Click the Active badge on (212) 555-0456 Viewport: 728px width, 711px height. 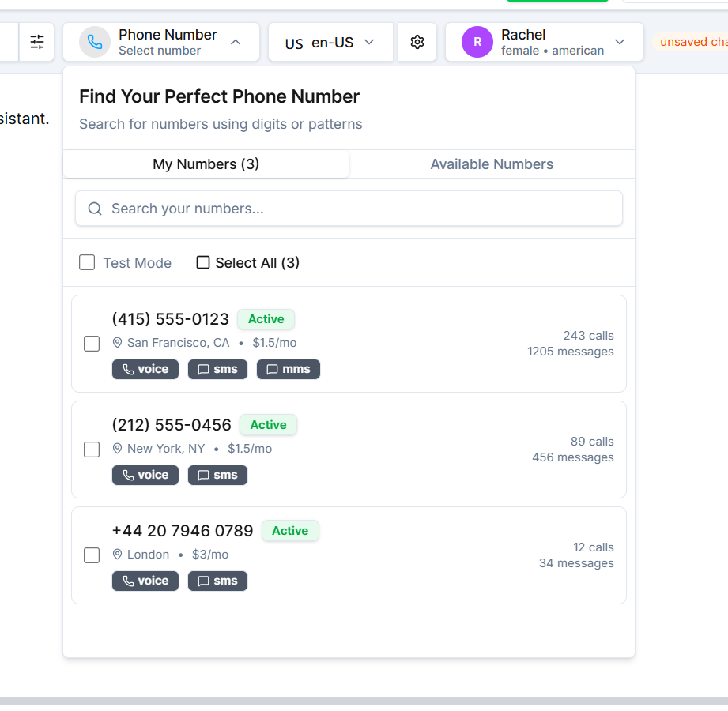(x=268, y=425)
